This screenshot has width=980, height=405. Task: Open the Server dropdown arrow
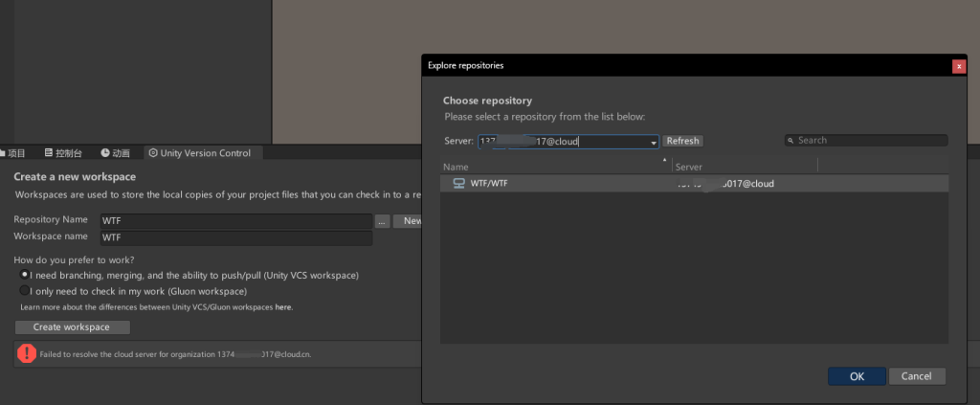[x=654, y=142]
